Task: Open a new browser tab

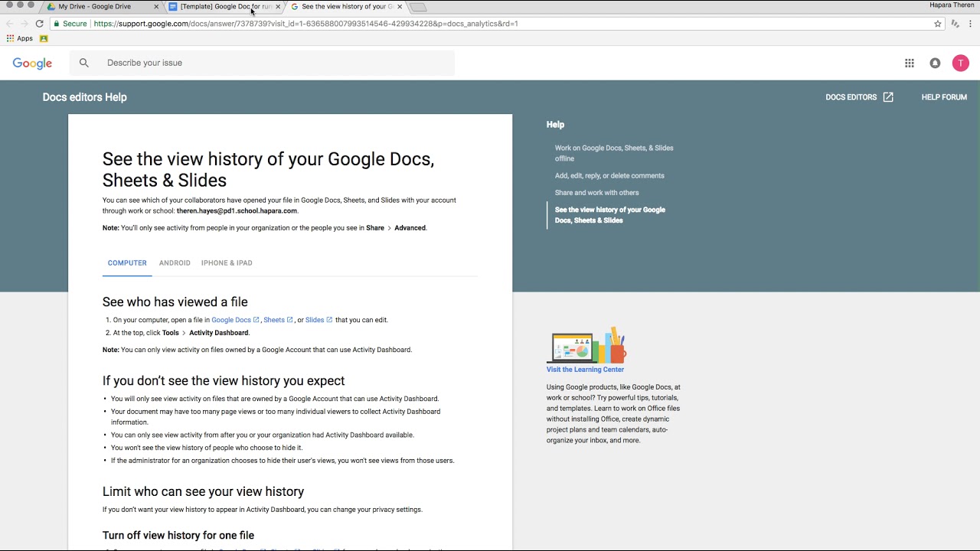Action: 418,7
